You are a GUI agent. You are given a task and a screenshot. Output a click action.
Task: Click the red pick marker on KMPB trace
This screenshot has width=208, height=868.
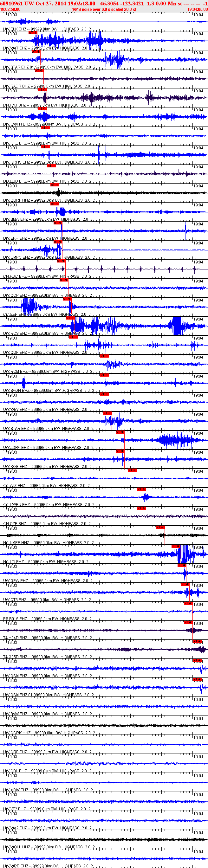coord(160,527)
